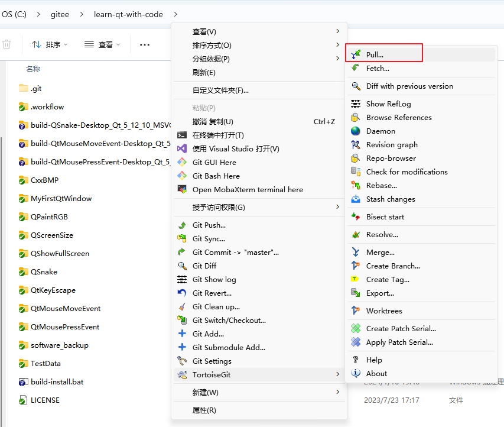Navigate to OS (C:) breadcrumb

14,14
